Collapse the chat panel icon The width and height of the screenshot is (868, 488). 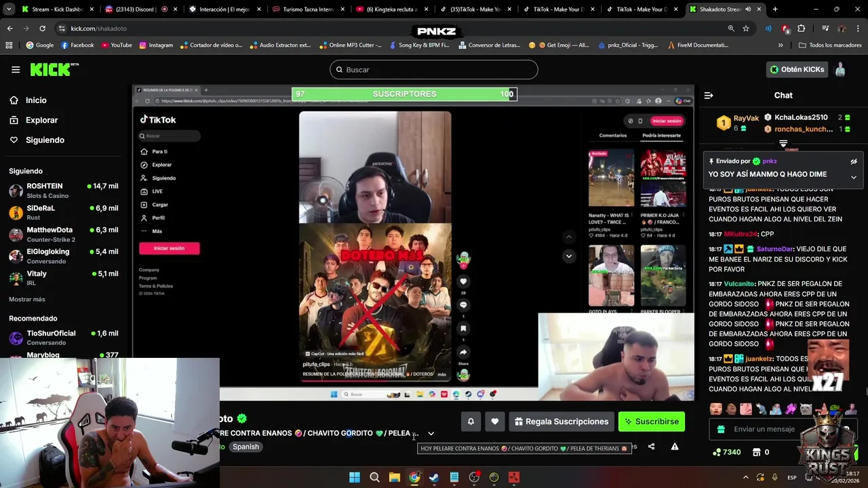pos(709,96)
